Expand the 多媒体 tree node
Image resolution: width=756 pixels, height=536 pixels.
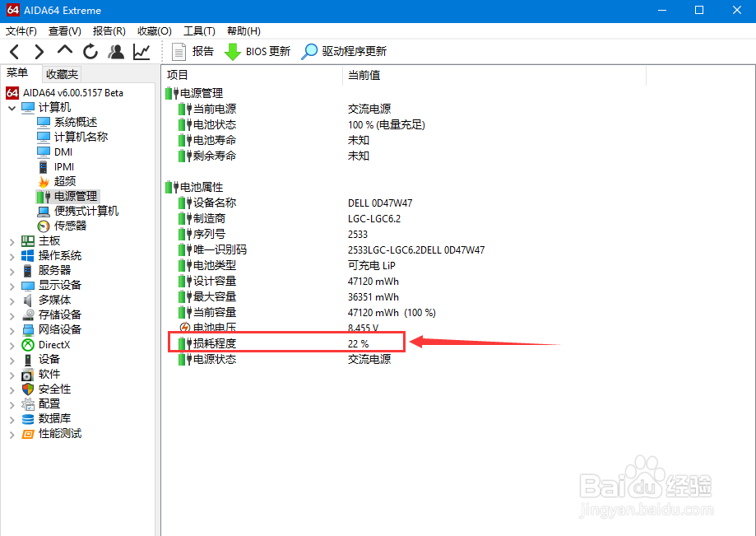tap(12, 301)
